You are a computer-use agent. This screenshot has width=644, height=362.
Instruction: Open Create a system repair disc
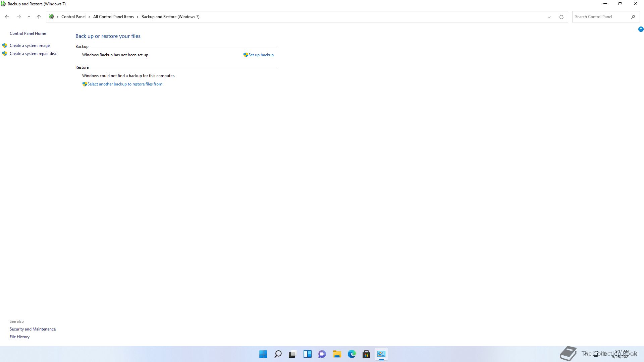point(33,54)
